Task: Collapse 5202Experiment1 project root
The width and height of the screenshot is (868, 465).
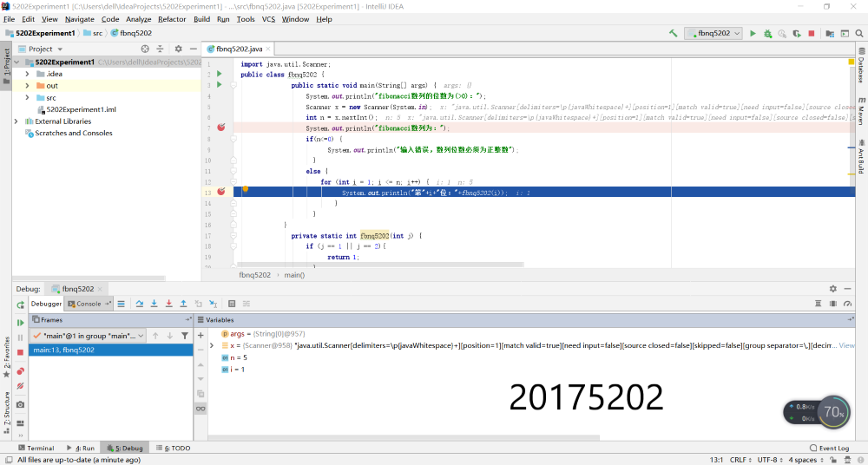Action: [16, 62]
